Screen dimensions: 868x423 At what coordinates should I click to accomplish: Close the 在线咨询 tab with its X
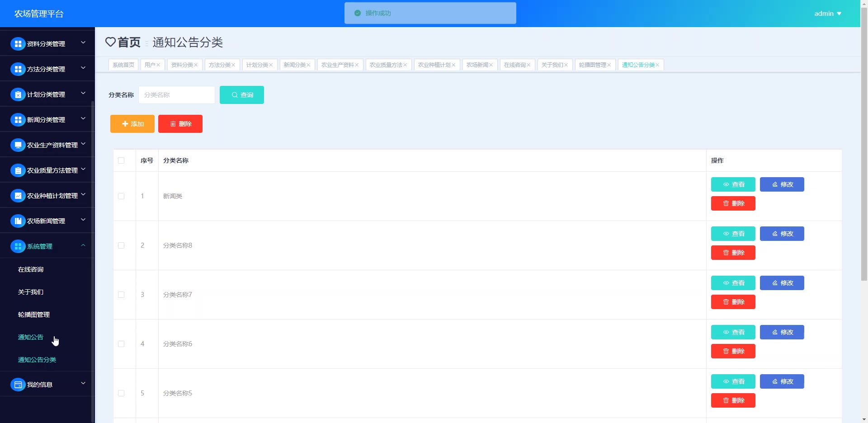tap(528, 65)
